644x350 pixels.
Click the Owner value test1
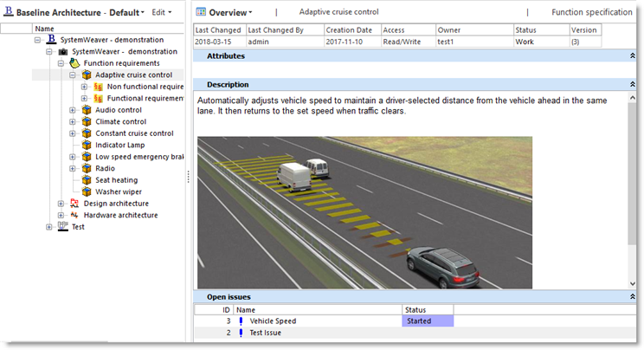446,42
